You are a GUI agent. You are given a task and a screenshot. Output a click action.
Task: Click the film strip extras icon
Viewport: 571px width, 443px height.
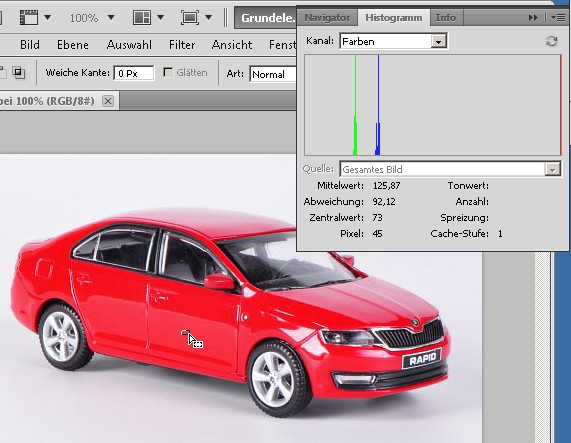click(x=29, y=17)
